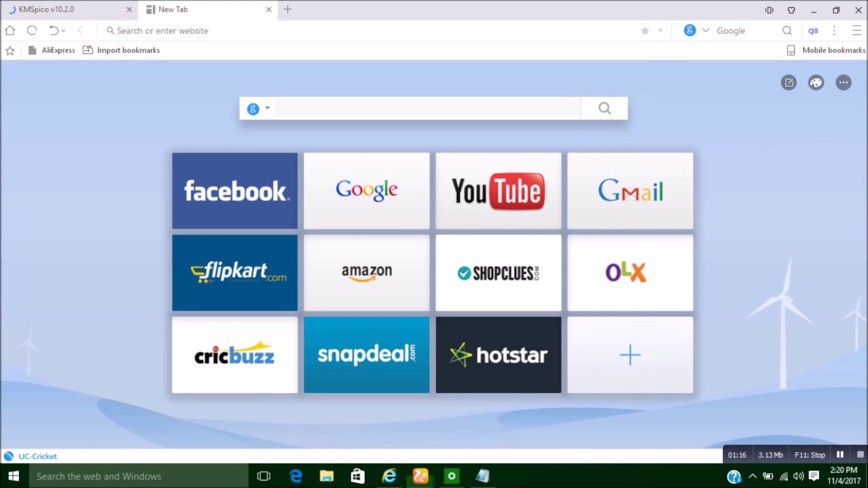
Task: Open the theme palette icon
Action: pos(816,83)
